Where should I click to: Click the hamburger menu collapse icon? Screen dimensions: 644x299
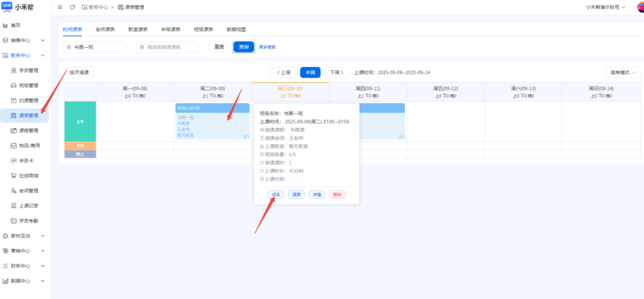[x=60, y=7]
